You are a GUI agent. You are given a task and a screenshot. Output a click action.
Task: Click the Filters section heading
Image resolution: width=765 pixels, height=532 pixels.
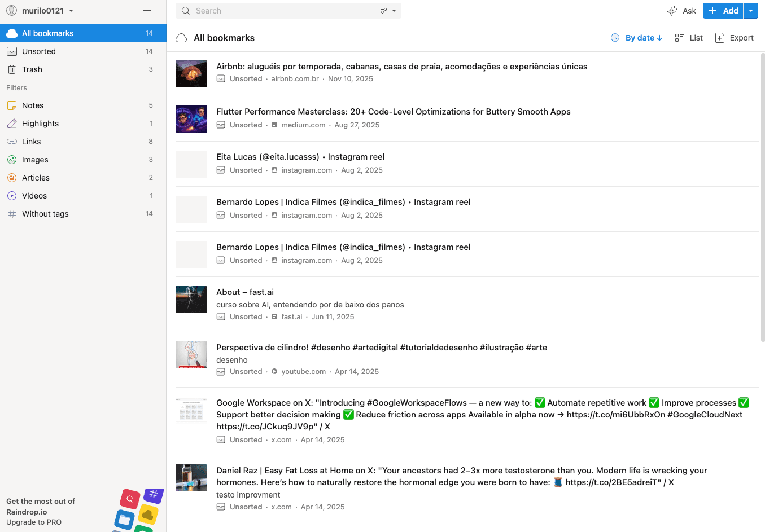[x=16, y=87]
